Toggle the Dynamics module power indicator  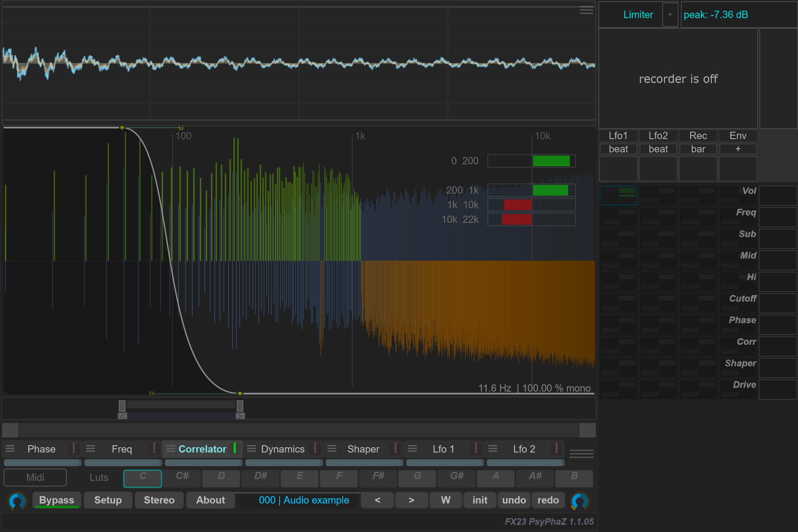[315, 448]
